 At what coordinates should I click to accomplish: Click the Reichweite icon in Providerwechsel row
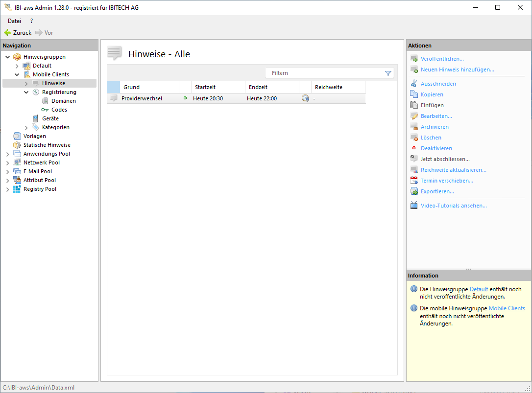tap(305, 98)
